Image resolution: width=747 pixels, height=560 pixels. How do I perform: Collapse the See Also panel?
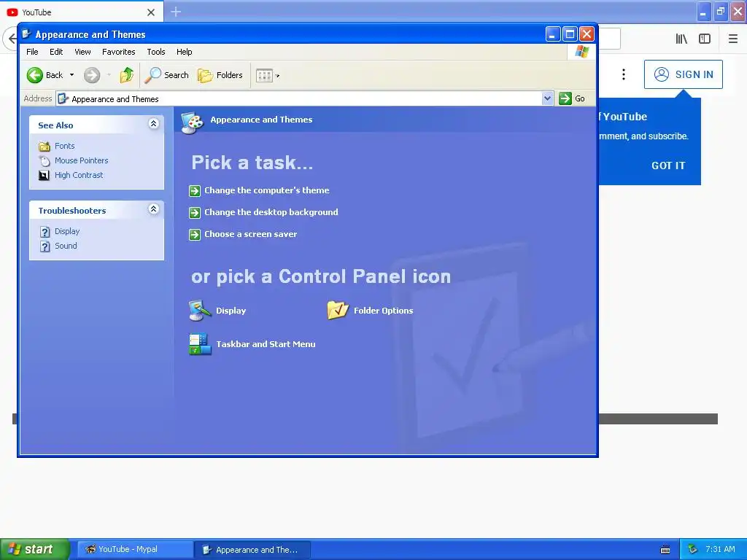tap(153, 124)
